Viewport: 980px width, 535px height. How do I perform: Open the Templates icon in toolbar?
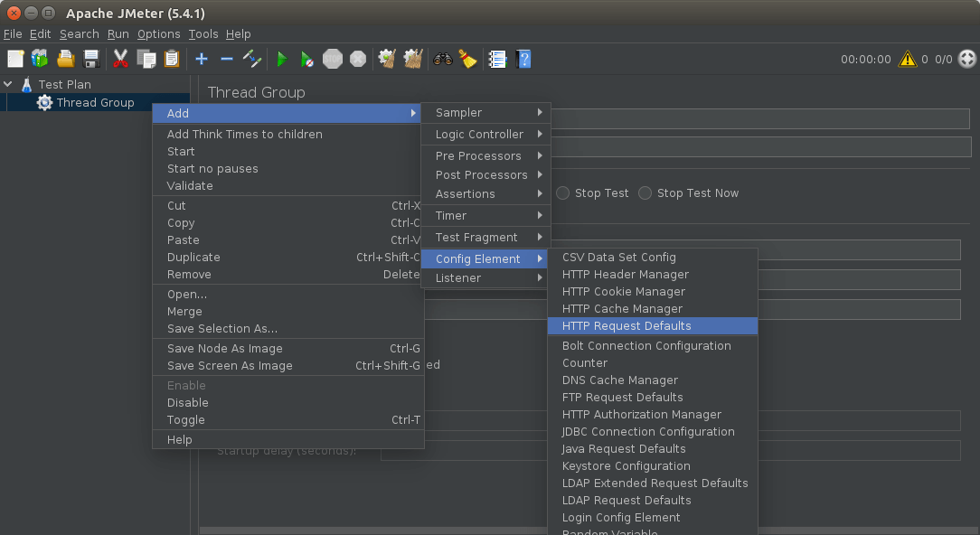tap(40, 59)
